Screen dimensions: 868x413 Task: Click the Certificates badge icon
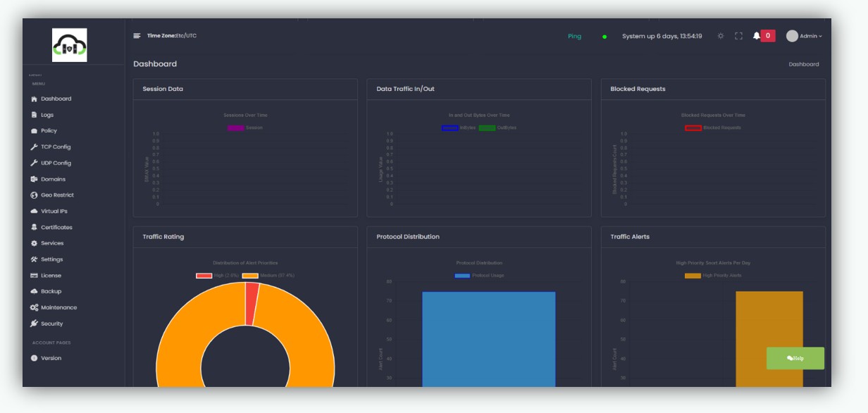(x=34, y=228)
